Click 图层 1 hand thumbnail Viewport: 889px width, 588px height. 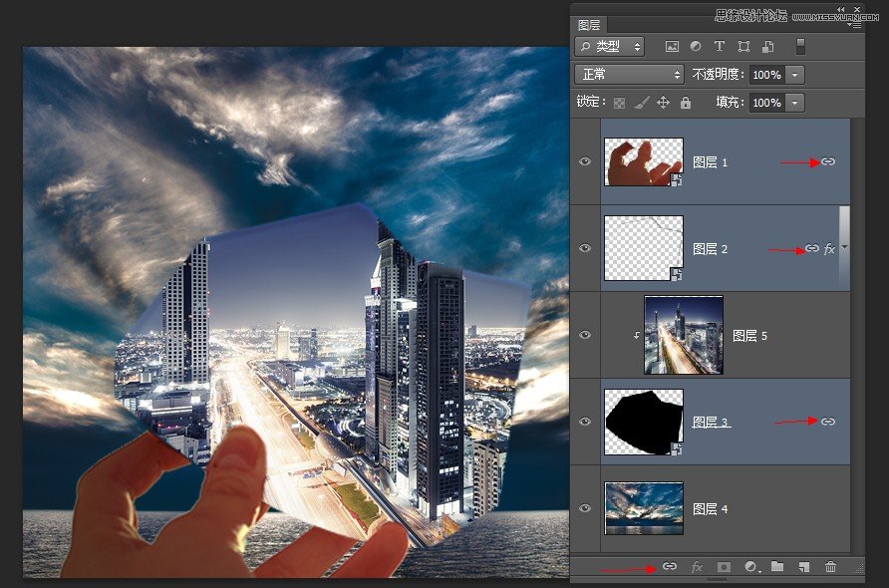click(x=644, y=161)
